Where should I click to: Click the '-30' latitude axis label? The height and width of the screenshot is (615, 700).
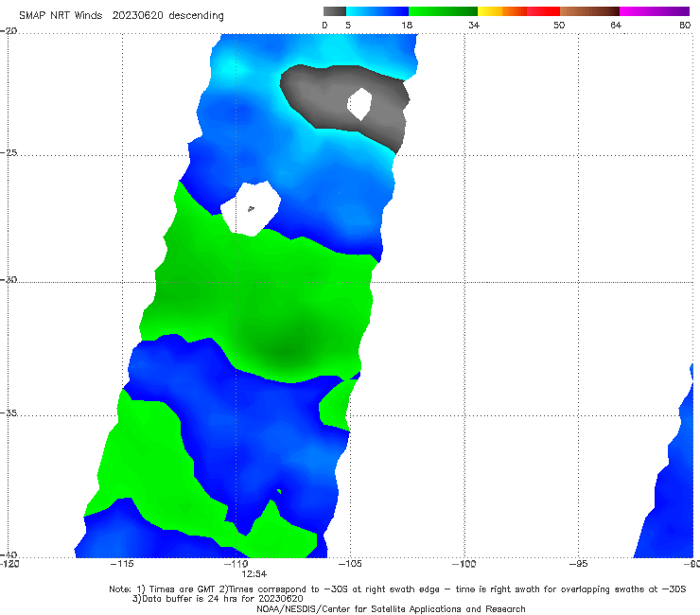[x=9, y=279]
